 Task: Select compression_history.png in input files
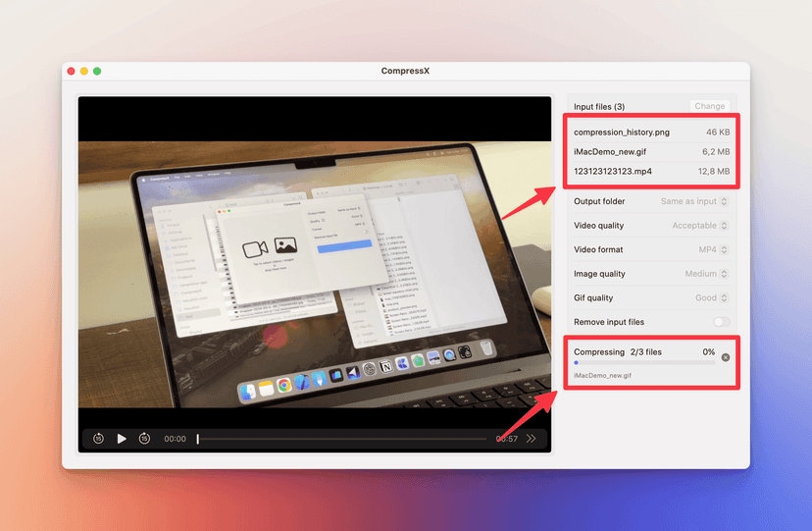click(651, 133)
